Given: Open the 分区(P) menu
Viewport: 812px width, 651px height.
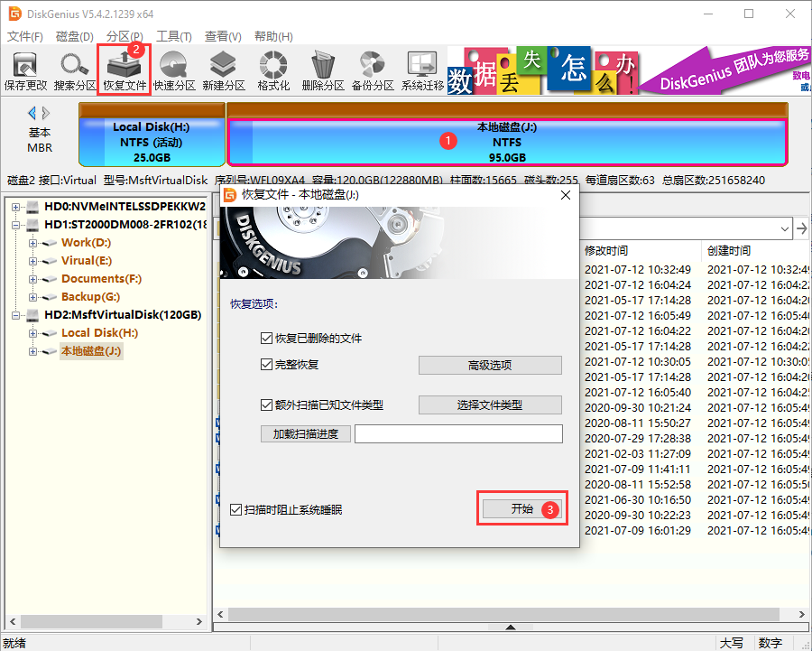Looking at the screenshot, I should 125,36.
